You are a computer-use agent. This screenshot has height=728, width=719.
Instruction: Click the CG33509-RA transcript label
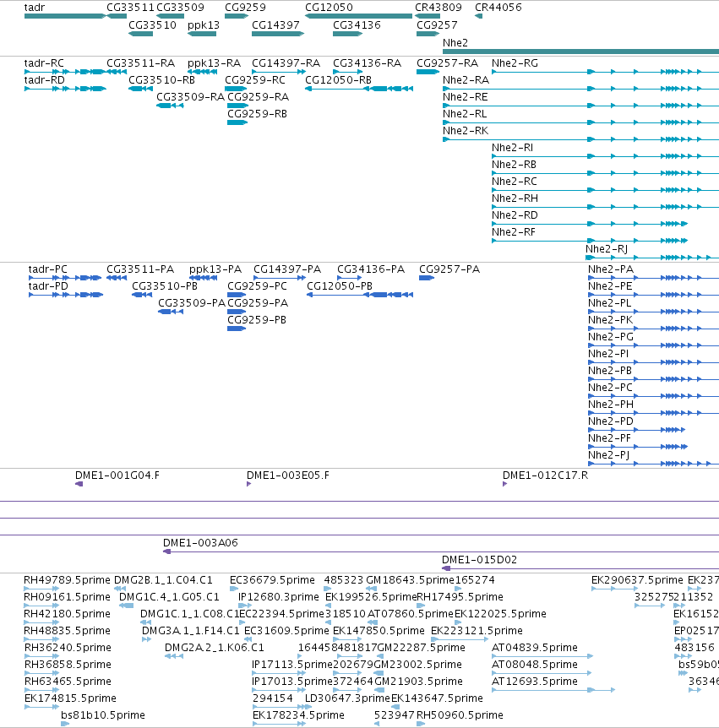190,97
